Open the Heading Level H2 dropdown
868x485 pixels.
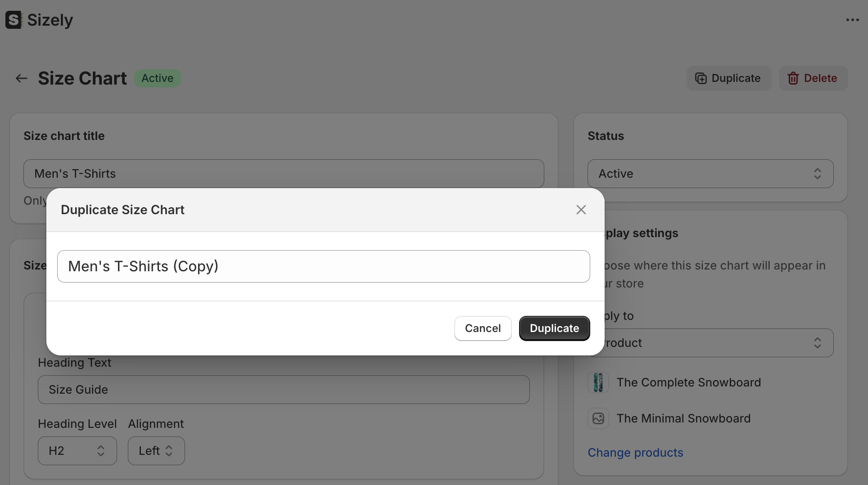(x=77, y=451)
